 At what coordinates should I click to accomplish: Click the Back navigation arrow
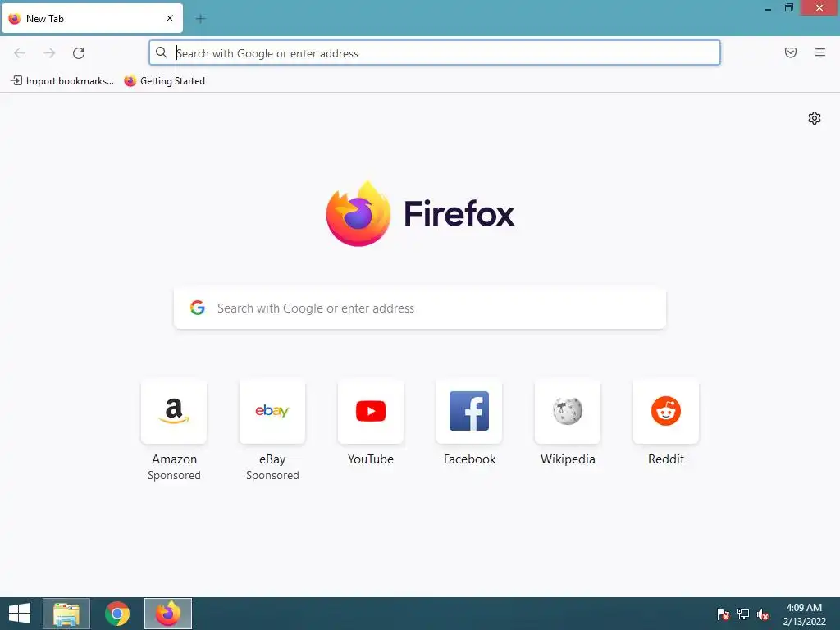tap(20, 53)
